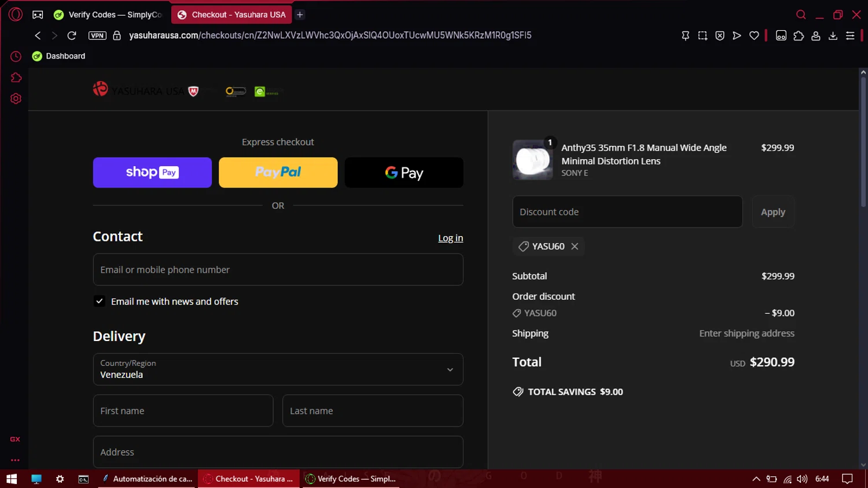868x488 pixels.
Task: Open the Opera GX main menu logo
Action: [x=16, y=14]
